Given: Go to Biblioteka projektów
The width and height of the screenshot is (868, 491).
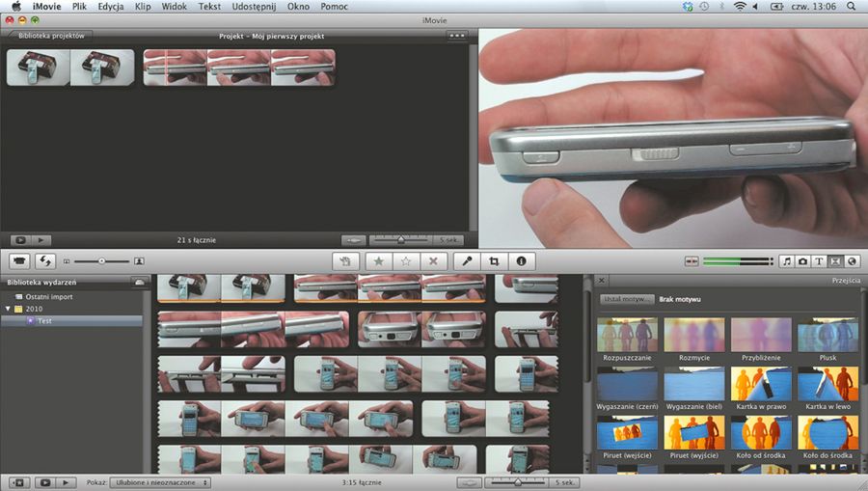Looking at the screenshot, I should [x=51, y=36].
